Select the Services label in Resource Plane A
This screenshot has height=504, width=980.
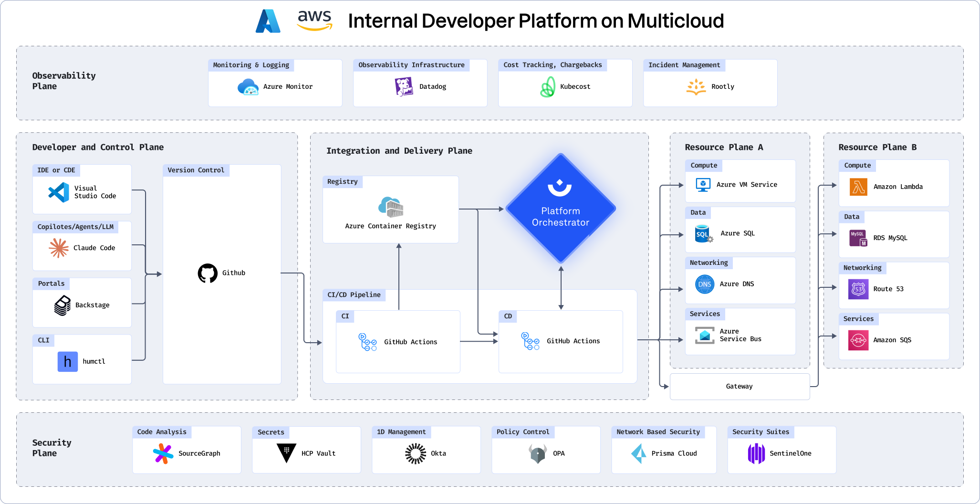tap(705, 314)
